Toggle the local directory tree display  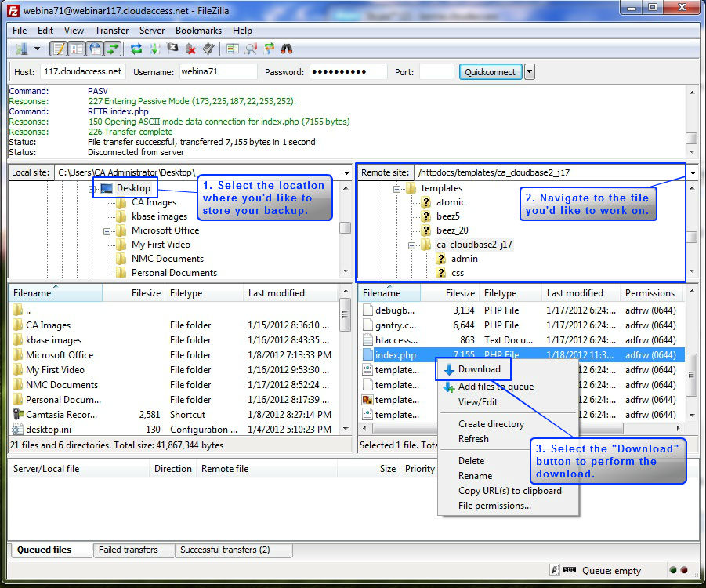pos(77,49)
